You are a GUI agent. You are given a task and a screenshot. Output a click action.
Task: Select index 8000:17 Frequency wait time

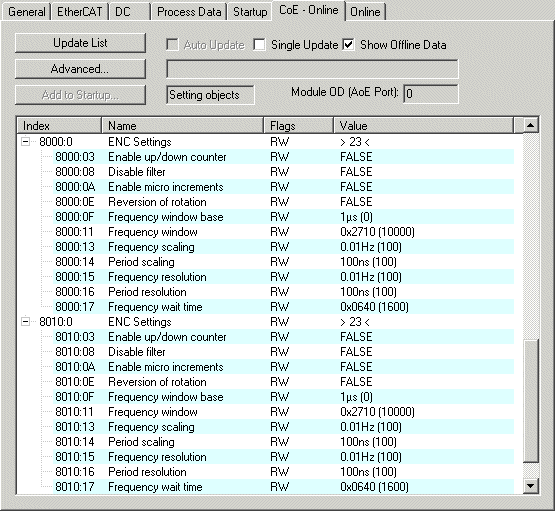pyautogui.click(x=265, y=307)
